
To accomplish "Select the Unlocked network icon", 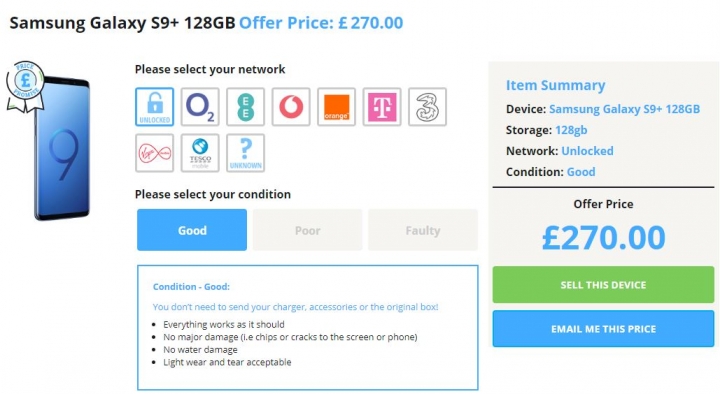I will tap(155, 107).
